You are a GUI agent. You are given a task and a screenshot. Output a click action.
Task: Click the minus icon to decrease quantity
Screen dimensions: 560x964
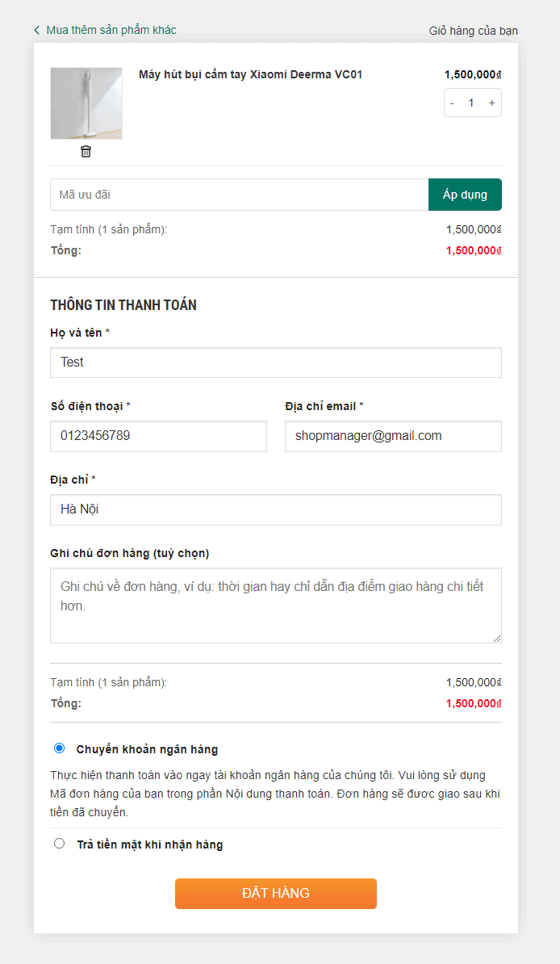[x=452, y=103]
